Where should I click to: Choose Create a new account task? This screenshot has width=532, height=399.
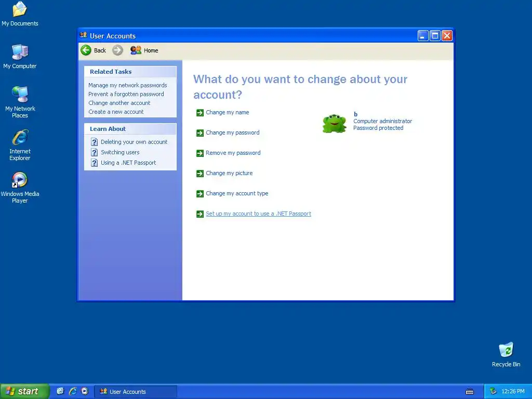pos(116,112)
